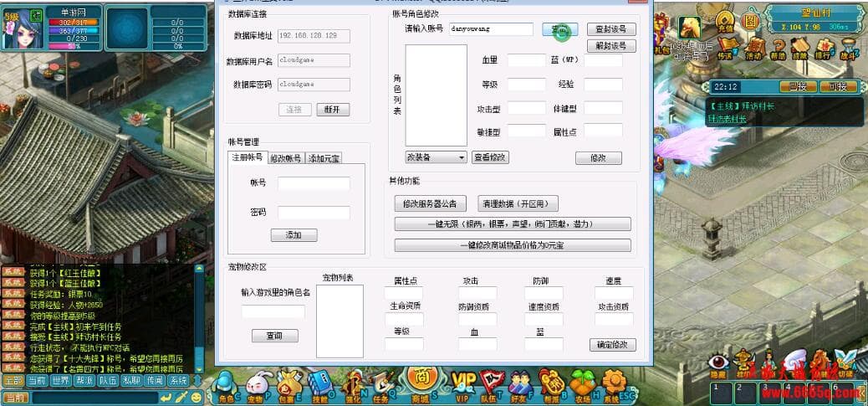Click the player character portrait

coord(23,28)
